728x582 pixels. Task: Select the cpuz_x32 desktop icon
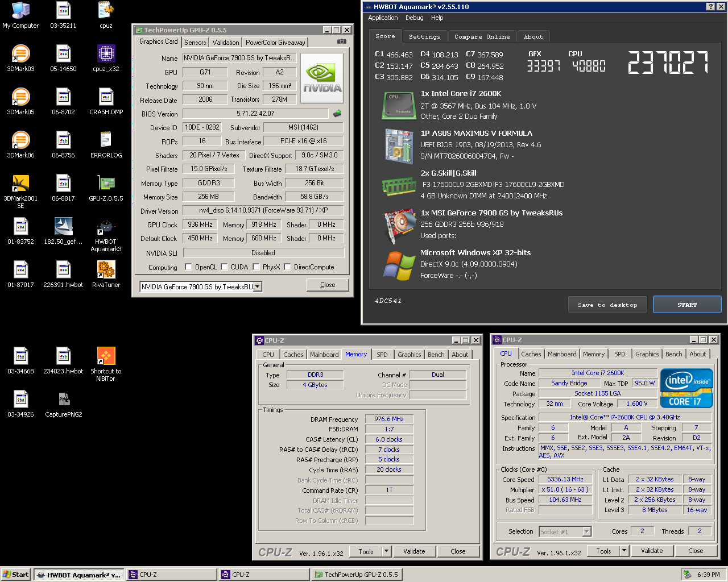pos(106,58)
